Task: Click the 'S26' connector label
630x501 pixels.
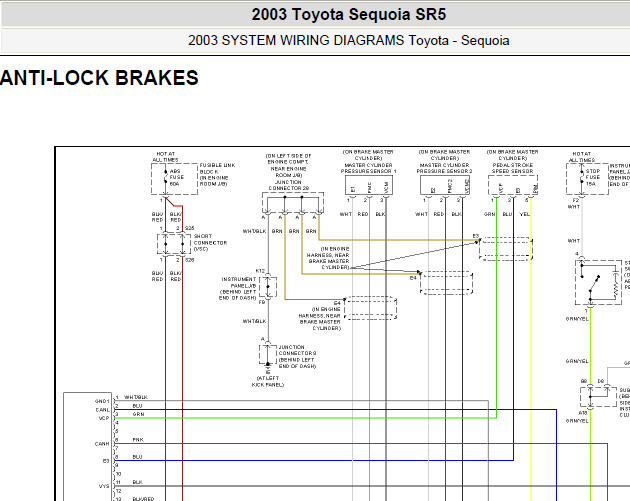Action: pyautogui.click(x=190, y=260)
